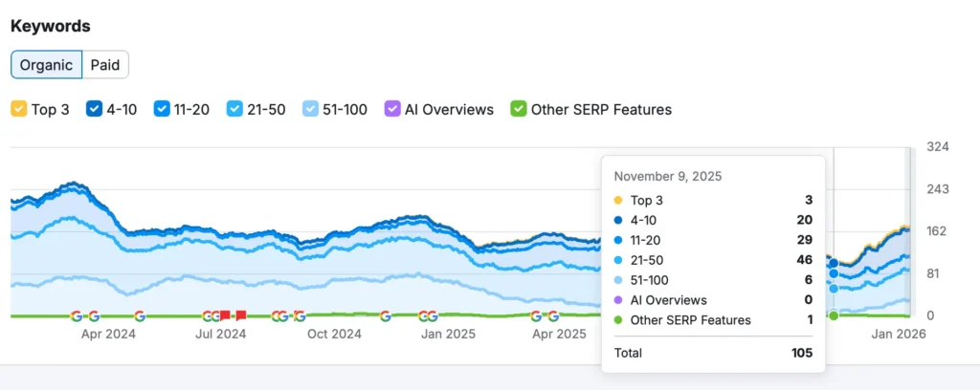980x390 pixels.
Task: Open the red flag note touching the Jul 2024 Google icons
Action: tap(225, 315)
